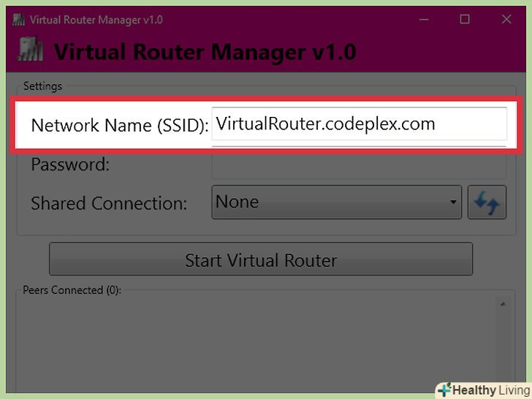Screen dimensions: 532x399
Task: Click the Peers Connected list scroll-up arrow
Action: point(503,304)
